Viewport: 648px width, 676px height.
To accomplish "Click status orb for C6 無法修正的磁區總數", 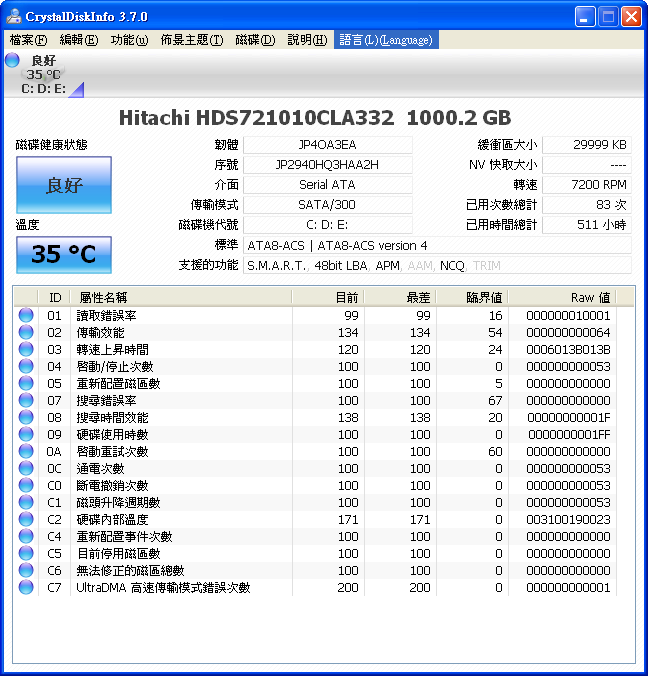I will pyautogui.click(x=26, y=570).
